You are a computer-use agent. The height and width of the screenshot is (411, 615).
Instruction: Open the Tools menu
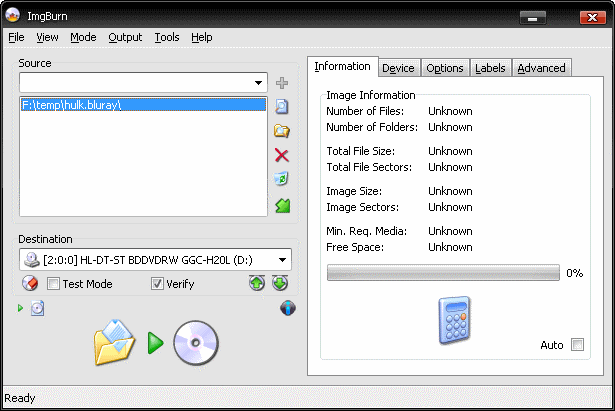click(166, 37)
